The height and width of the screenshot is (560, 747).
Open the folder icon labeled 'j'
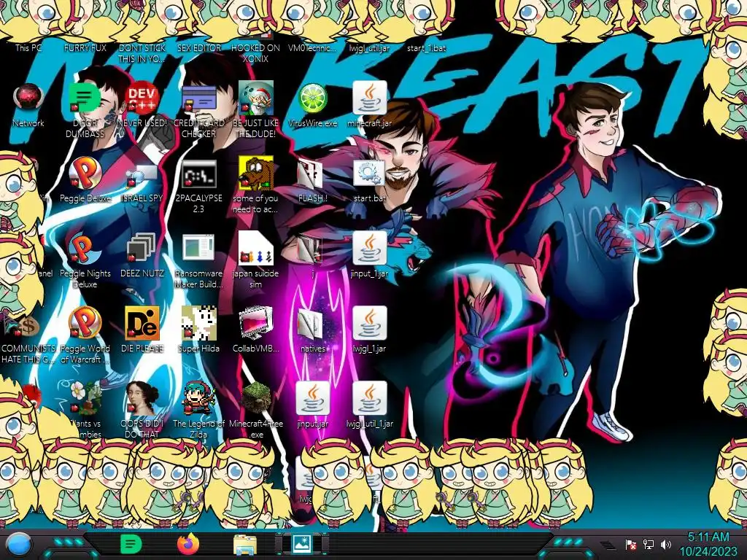pos(311,249)
